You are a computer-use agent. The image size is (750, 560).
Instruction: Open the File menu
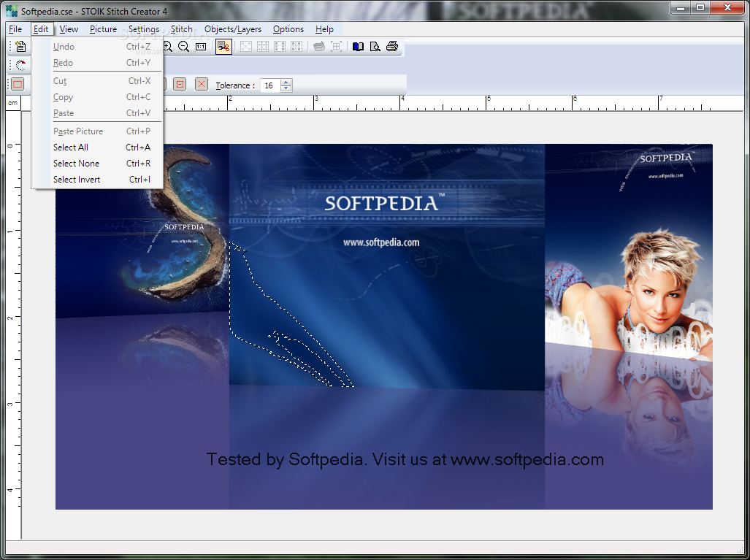click(x=15, y=29)
